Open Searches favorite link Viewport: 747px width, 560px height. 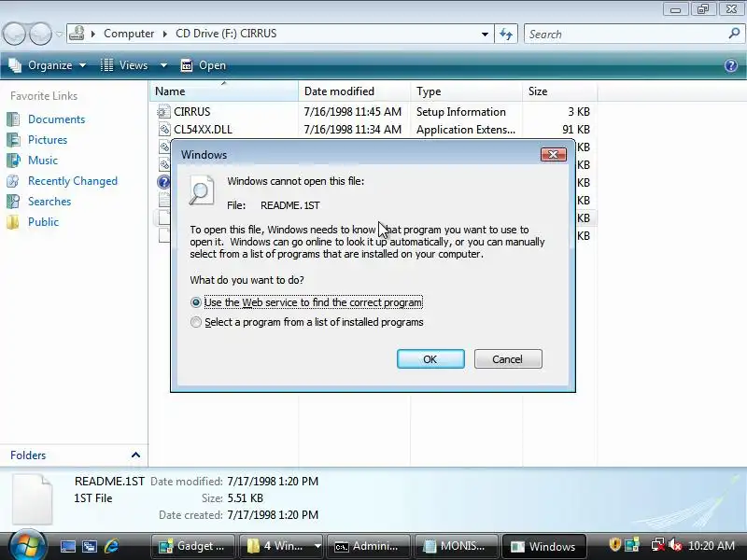tap(49, 202)
